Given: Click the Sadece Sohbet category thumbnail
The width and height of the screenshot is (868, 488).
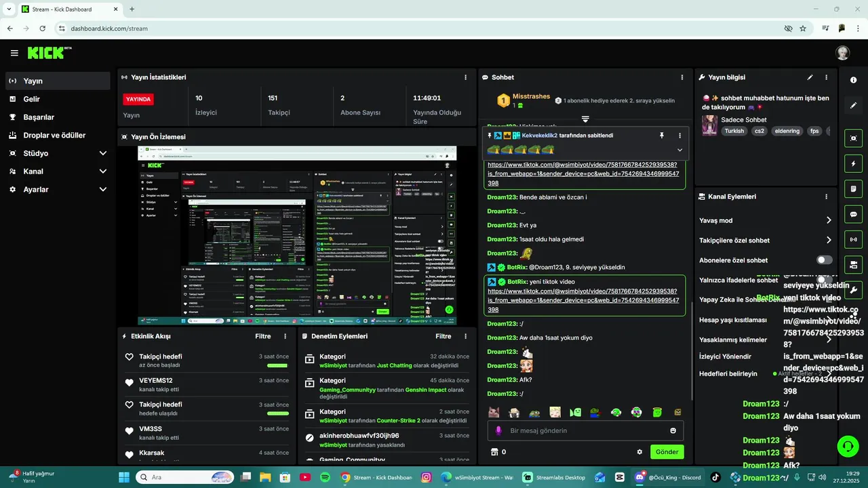Looking at the screenshot, I should 709,125.
